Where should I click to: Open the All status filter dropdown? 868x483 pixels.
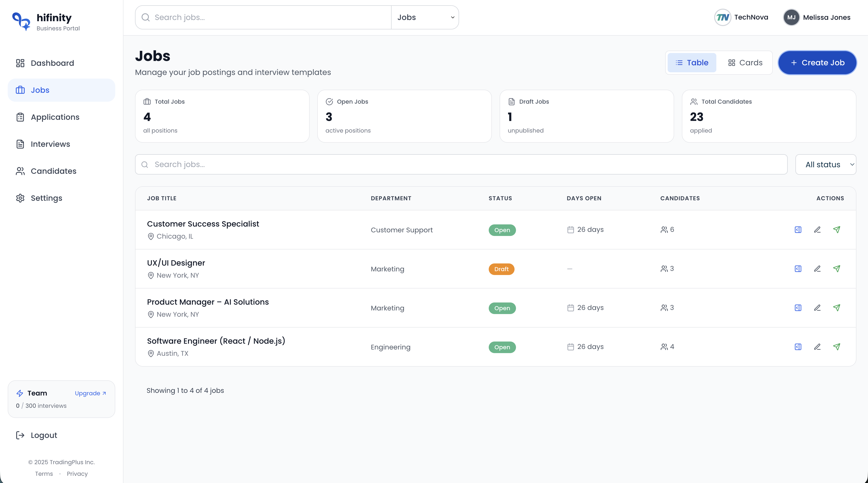pyautogui.click(x=826, y=164)
